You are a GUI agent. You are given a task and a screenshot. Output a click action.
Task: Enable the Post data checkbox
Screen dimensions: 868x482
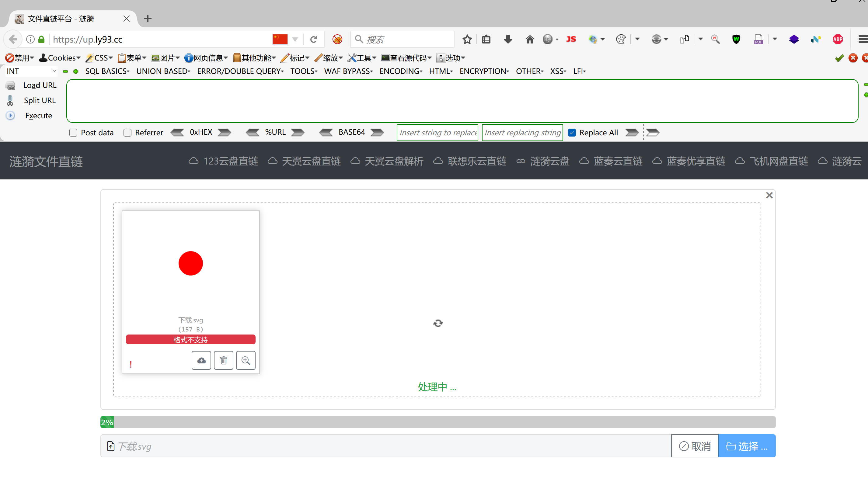click(73, 133)
